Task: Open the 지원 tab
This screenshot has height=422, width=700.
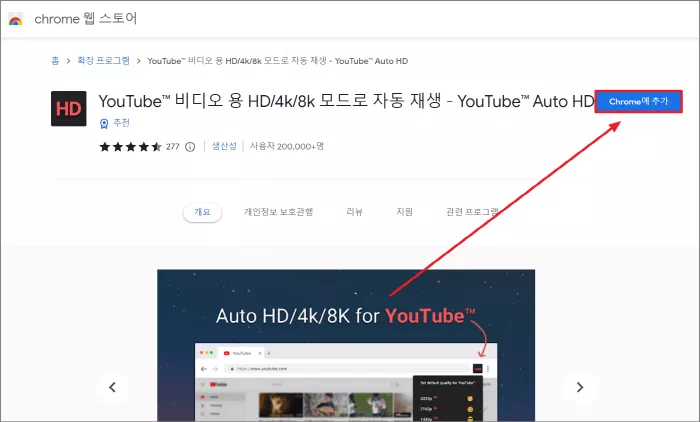Action: pyautogui.click(x=404, y=212)
